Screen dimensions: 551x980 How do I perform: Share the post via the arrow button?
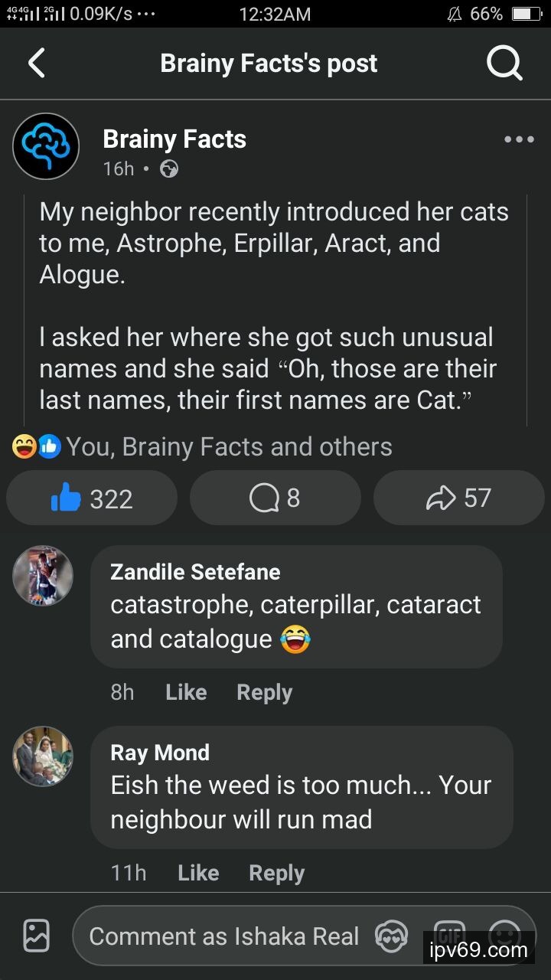click(458, 498)
